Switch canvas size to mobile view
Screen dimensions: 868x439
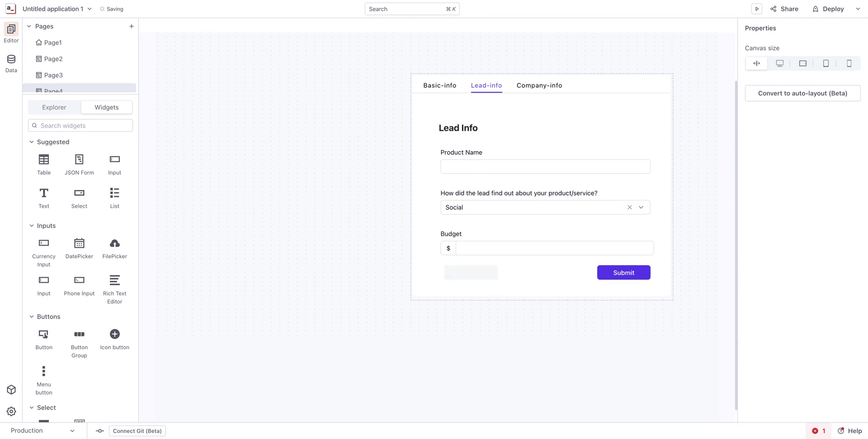(849, 63)
